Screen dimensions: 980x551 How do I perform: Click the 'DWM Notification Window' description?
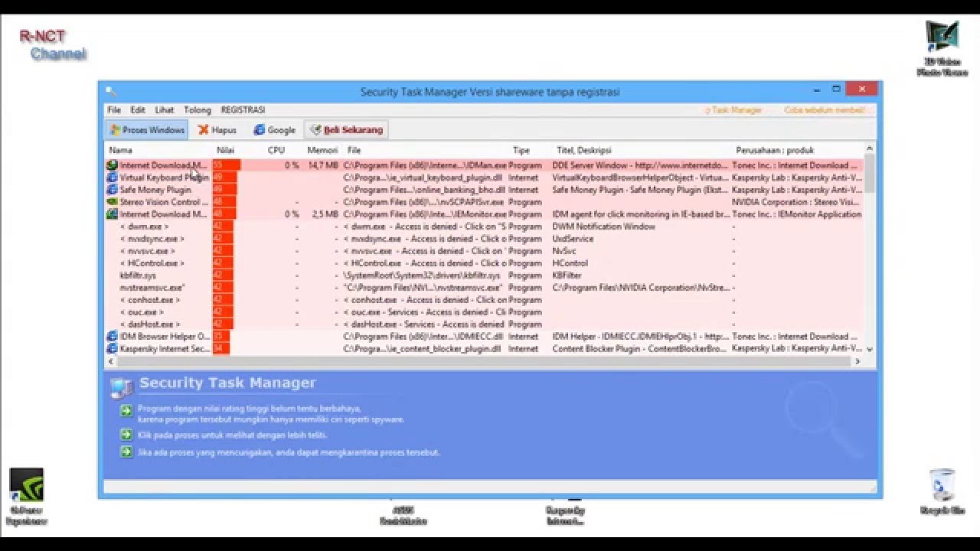click(x=603, y=227)
